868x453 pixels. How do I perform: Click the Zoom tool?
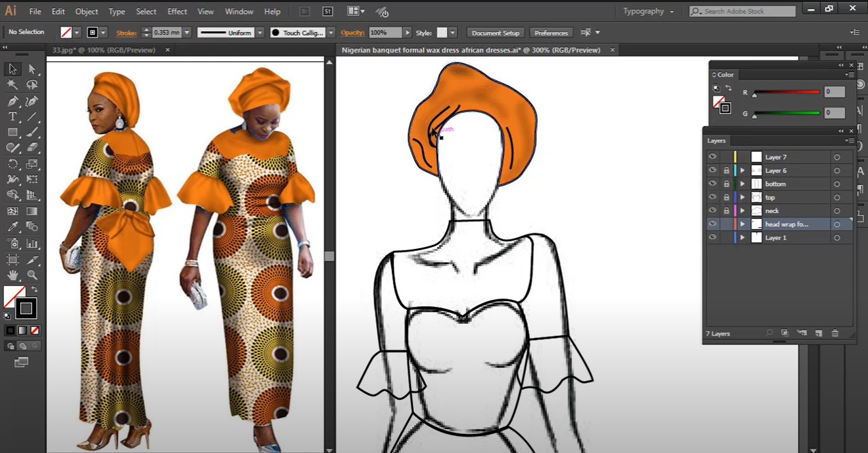(x=32, y=275)
